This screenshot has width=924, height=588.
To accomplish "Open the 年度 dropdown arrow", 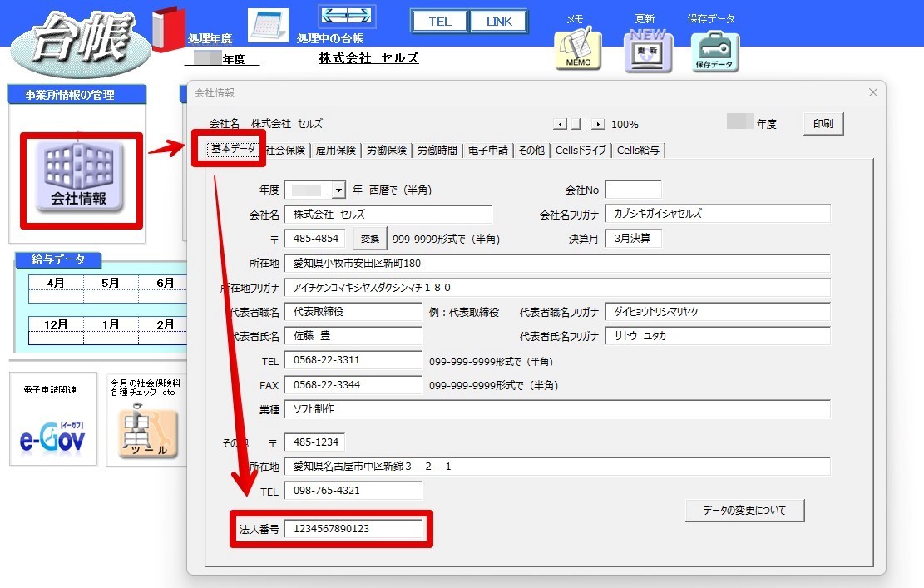I will coord(338,190).
